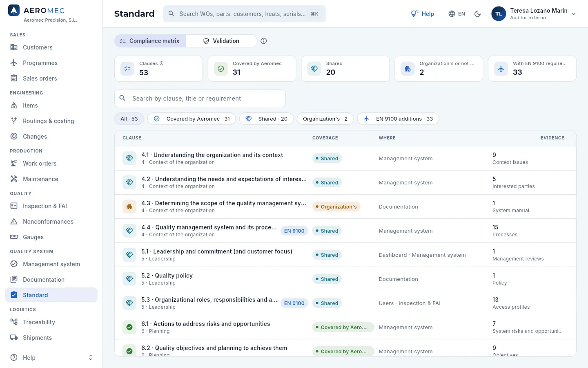
Task: Open clause 5.2 Quality policy row
Action: [x=345, y=279]
